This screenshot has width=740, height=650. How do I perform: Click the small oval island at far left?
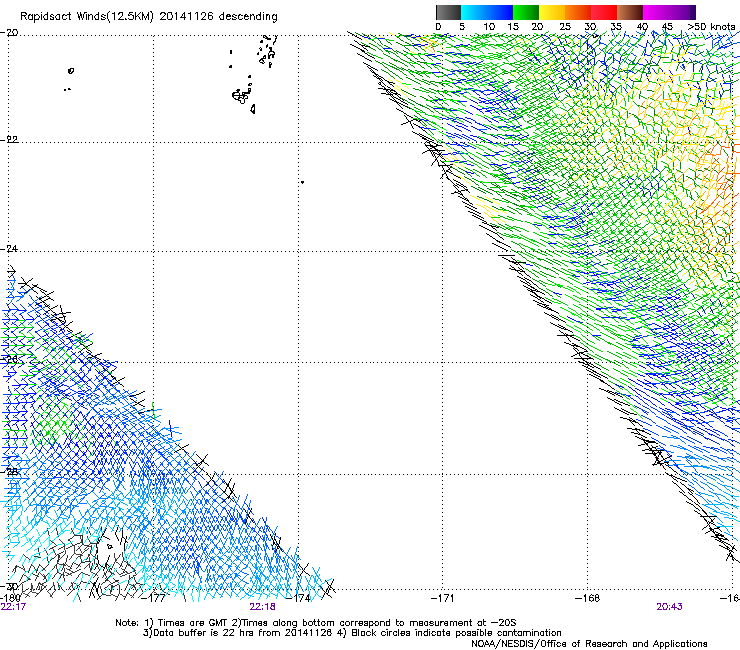[71, 71]
